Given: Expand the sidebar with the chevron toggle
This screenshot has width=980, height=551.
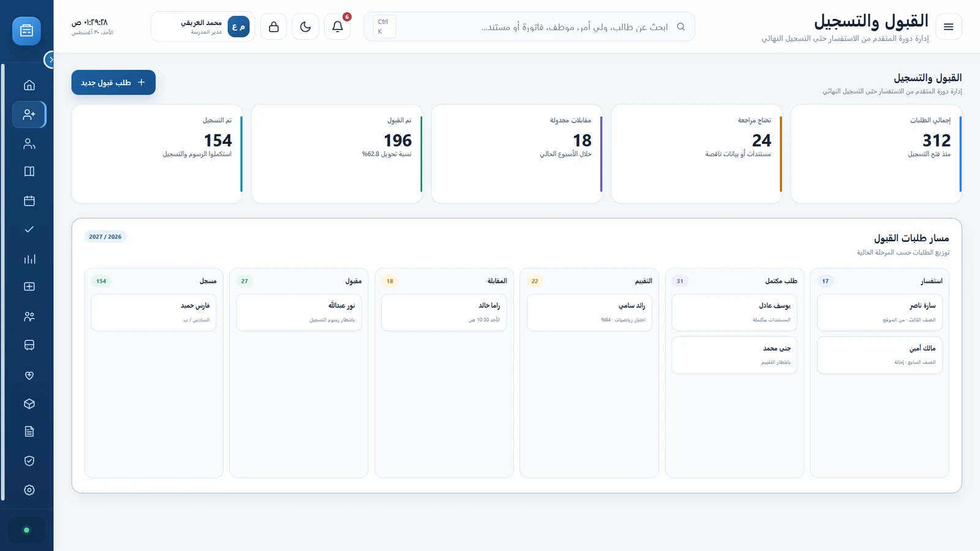Looking at the screenshot, I should click(x=50, y=60).
